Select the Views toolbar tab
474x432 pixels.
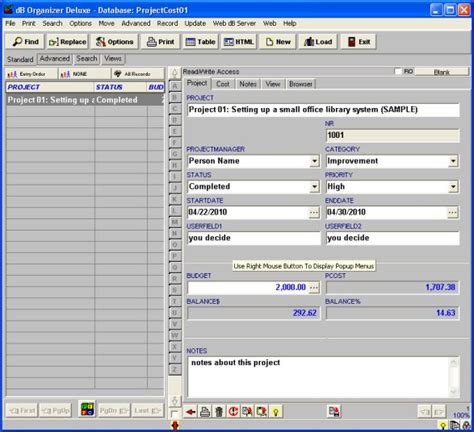(113, 59)
